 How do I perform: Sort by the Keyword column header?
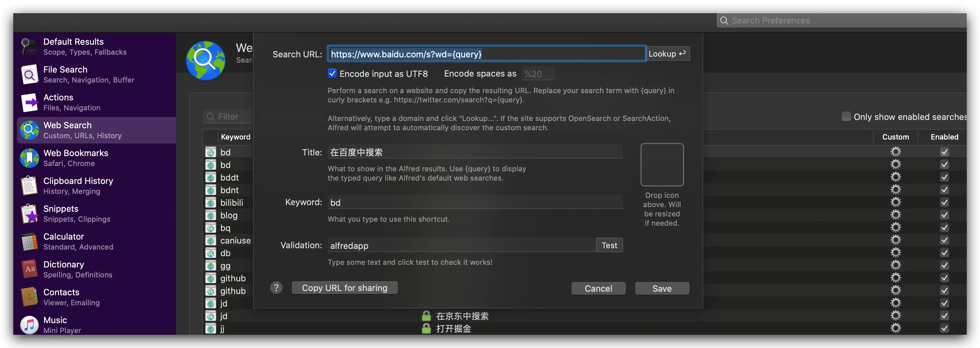click(x=236, y=137)
